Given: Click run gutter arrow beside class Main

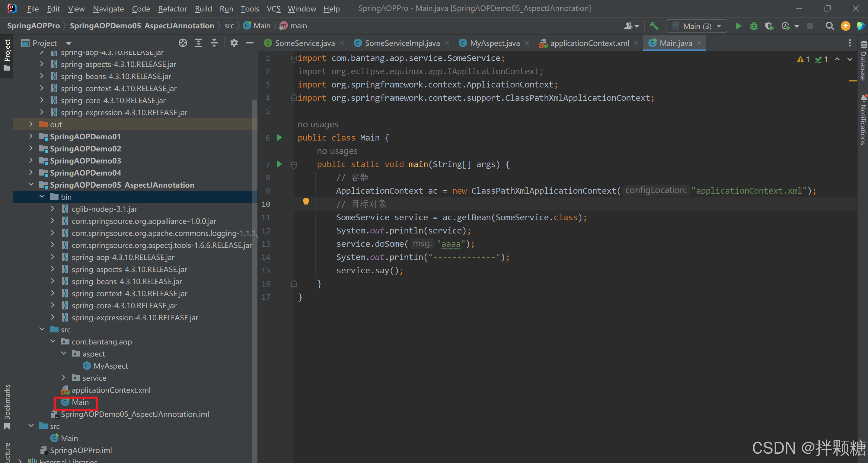Looking at the screenshot, I should pyautogui.click(x=279, y=137).
